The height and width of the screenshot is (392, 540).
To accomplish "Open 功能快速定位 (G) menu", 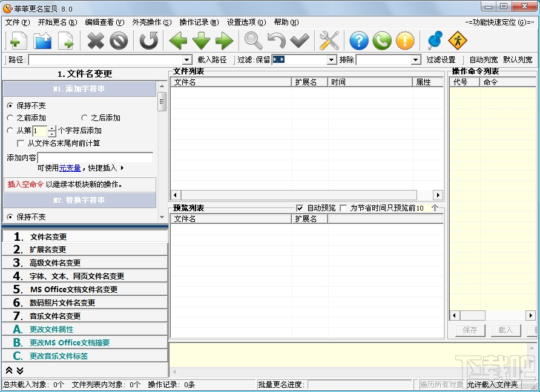I will tap(499, 22).
